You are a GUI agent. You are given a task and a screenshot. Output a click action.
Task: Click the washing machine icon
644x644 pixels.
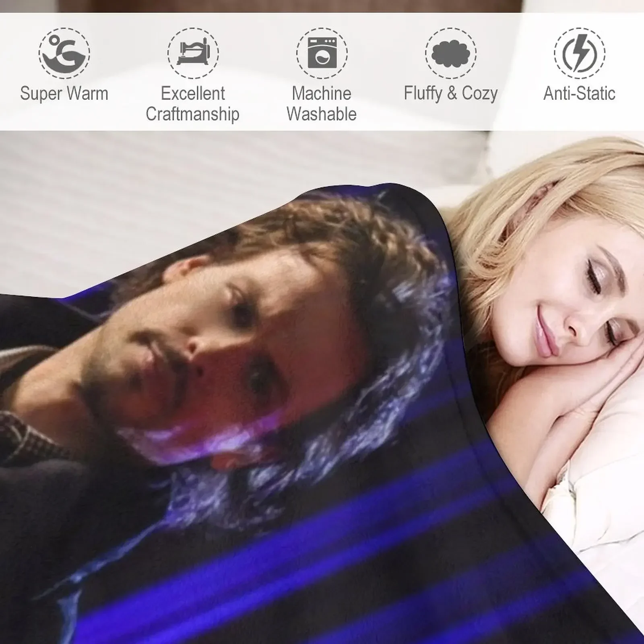point(322,53)
